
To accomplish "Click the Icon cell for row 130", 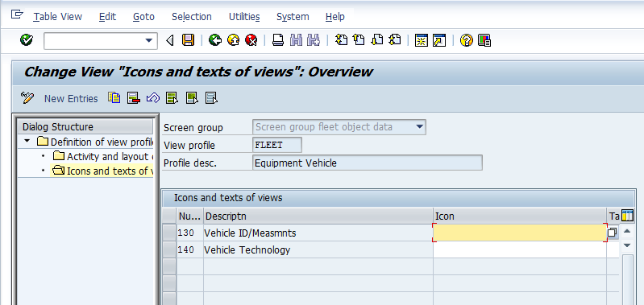I will pyautogui.click(x=520, y=233).
